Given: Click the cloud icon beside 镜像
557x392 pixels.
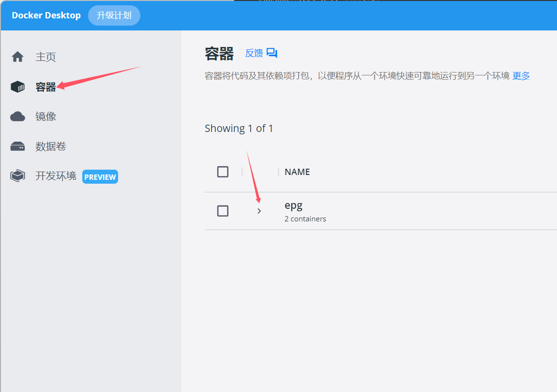Looking at the screenshot, I should click(17, 116).
